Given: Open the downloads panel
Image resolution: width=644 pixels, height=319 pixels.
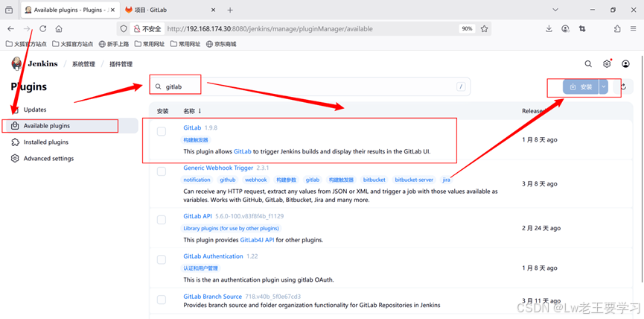Looking at the screenshot, I should point(549,29).
